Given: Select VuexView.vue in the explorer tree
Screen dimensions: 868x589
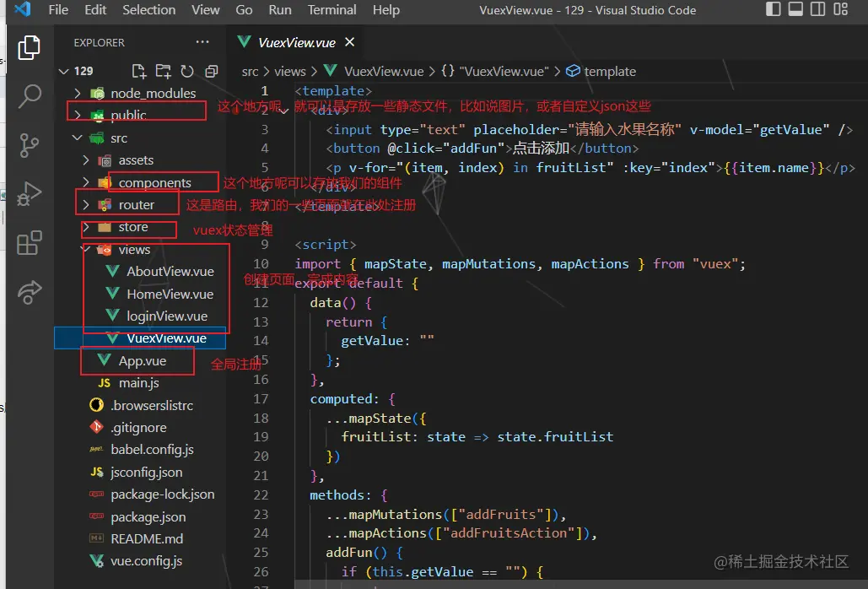Looking at the screenshot, I should click(x=140, y=338).
